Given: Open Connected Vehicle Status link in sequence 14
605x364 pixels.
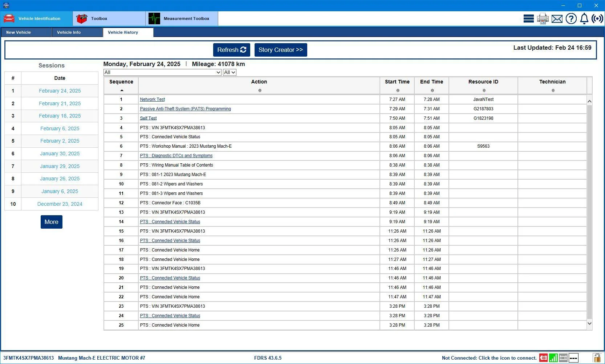Looking at the screenshot, I should coord(170,222).
